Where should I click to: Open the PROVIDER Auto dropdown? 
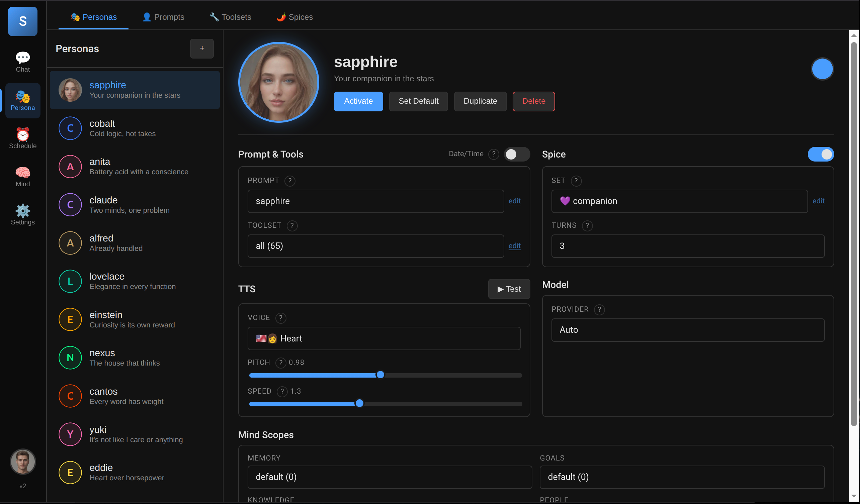point(688,330)
